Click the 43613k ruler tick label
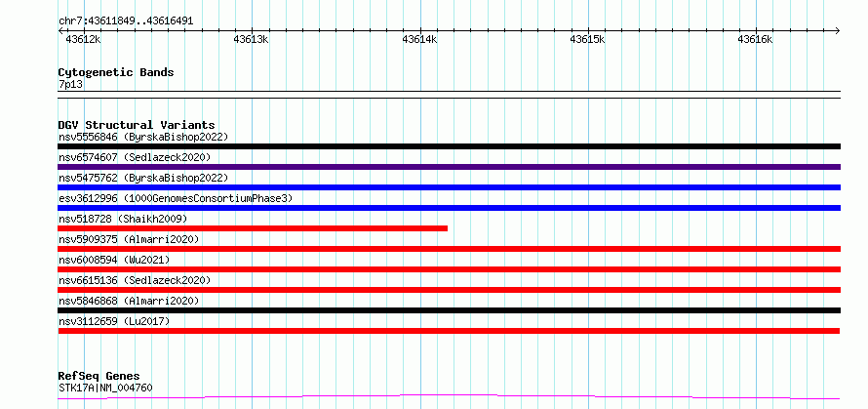Image resolution: width=868 pixels, height=409 pixels. click(251, 39)
